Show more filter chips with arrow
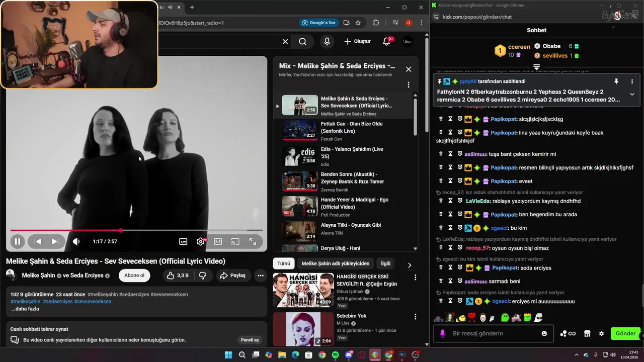Viewport: 644px width, 362px height. (x=410, y=265)
